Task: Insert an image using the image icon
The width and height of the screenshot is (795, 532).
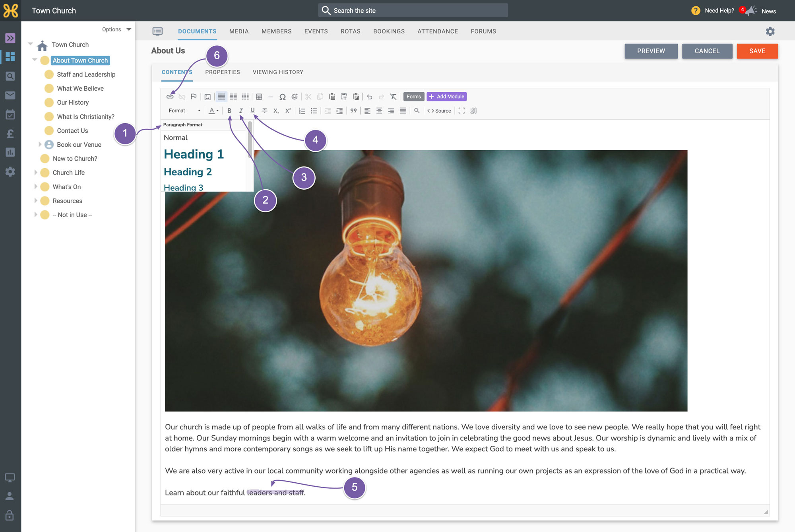Action: [x=207, y=97]
